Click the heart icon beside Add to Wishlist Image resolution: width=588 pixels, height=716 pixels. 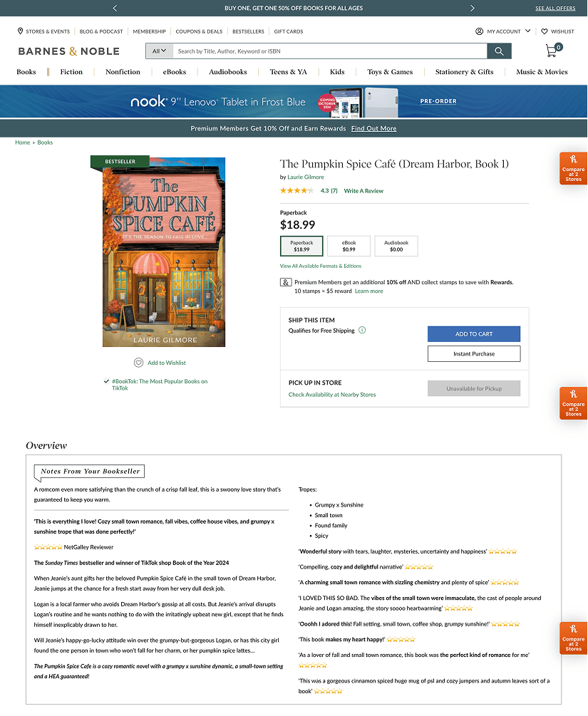[x=138, y=363]
